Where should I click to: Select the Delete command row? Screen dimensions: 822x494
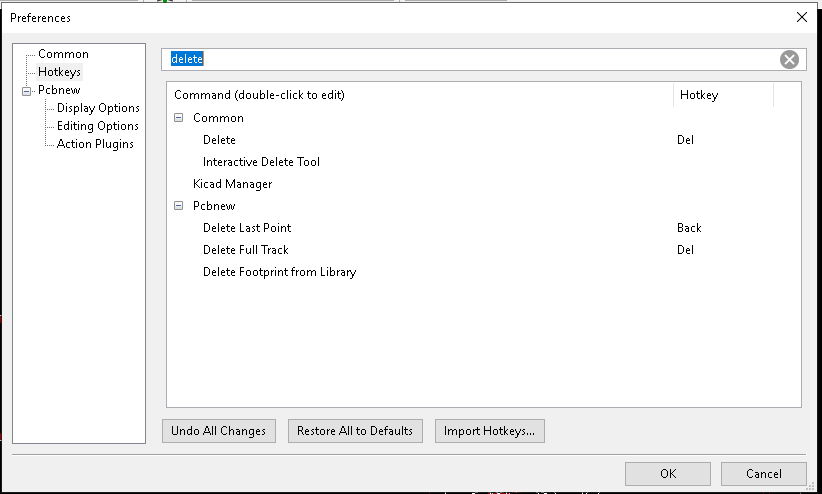[484, 140]
